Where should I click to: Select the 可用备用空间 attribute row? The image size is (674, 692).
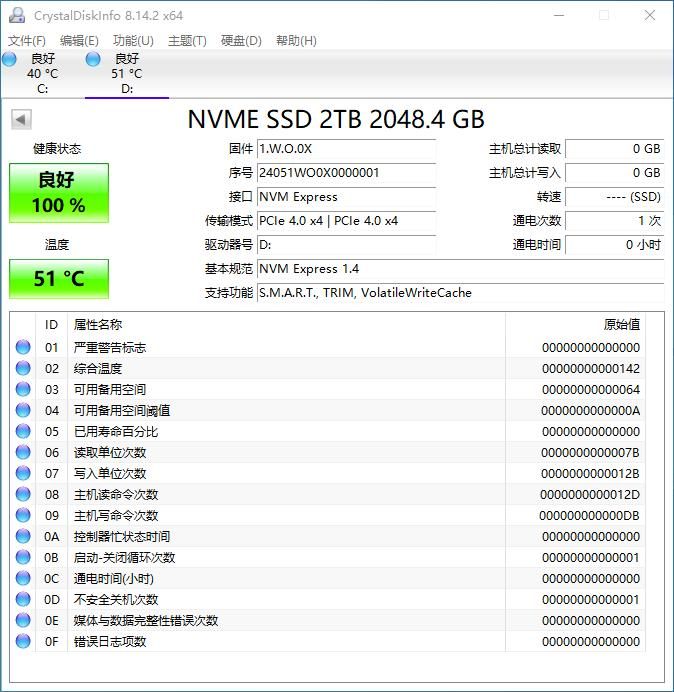[110, 390]
